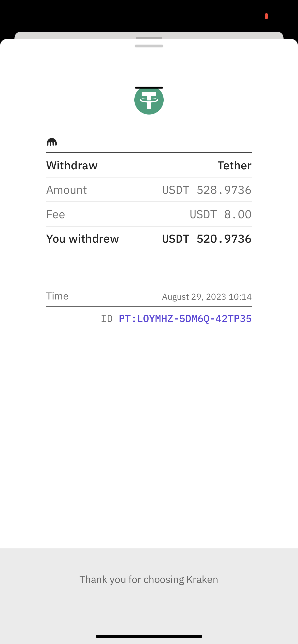Click the ID label before the transaction code
Image resolution: width=298 pixels, height=644 pixels.
(x=107, y=319)
